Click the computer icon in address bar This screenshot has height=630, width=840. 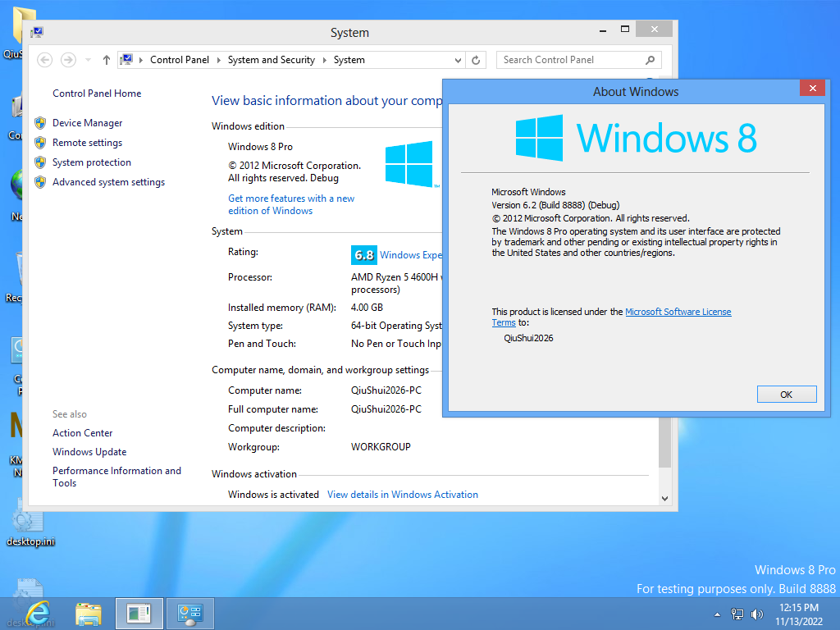coord(126,59)
